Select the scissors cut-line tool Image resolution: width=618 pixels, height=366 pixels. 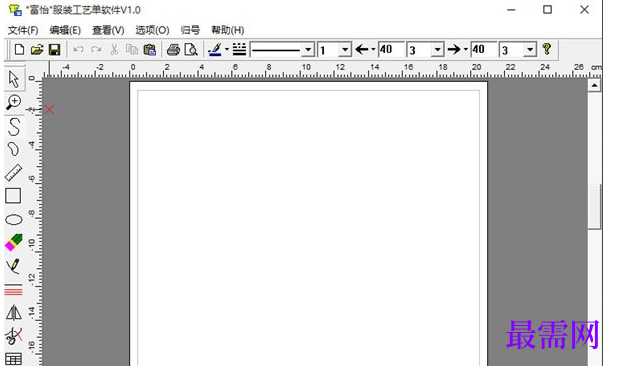13,336
